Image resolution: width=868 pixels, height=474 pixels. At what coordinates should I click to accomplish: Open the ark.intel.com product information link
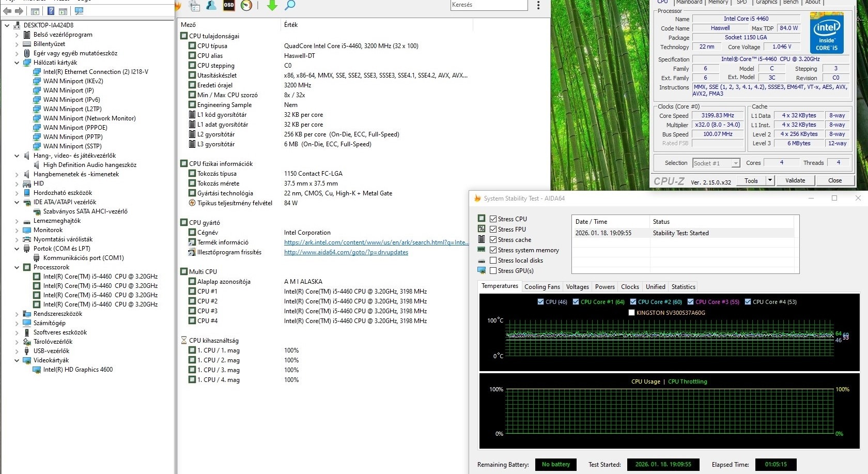(x=376, y=242)
